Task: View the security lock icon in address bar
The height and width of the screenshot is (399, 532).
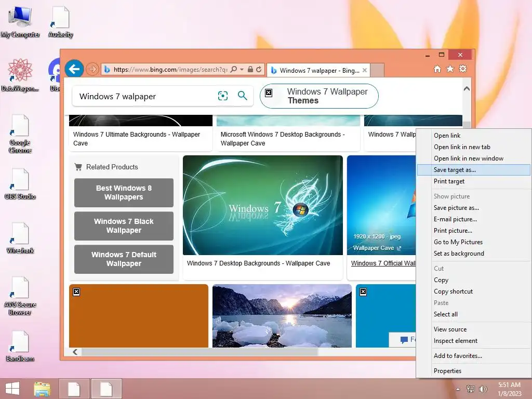Action: 250,69
